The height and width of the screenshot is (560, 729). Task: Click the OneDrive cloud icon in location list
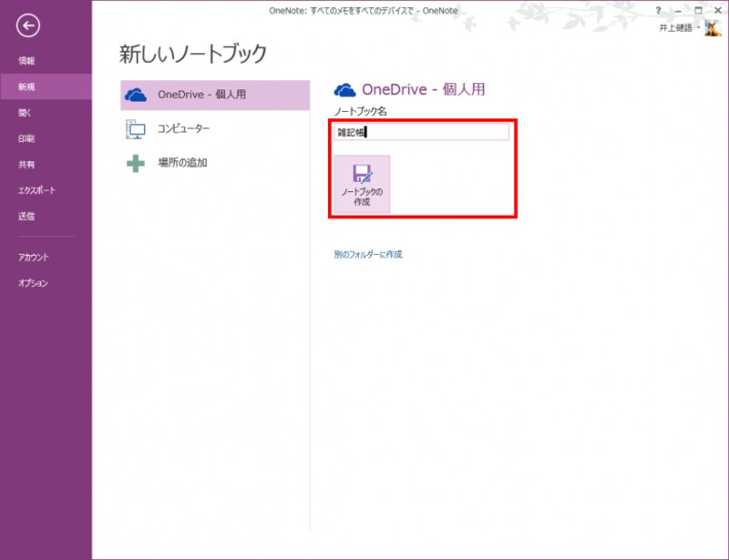[136, 95]
